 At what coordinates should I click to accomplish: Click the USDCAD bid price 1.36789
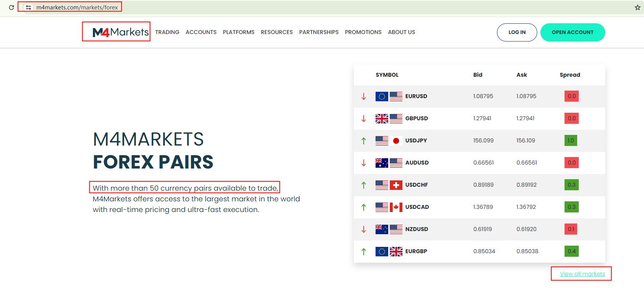click(483, 207)
